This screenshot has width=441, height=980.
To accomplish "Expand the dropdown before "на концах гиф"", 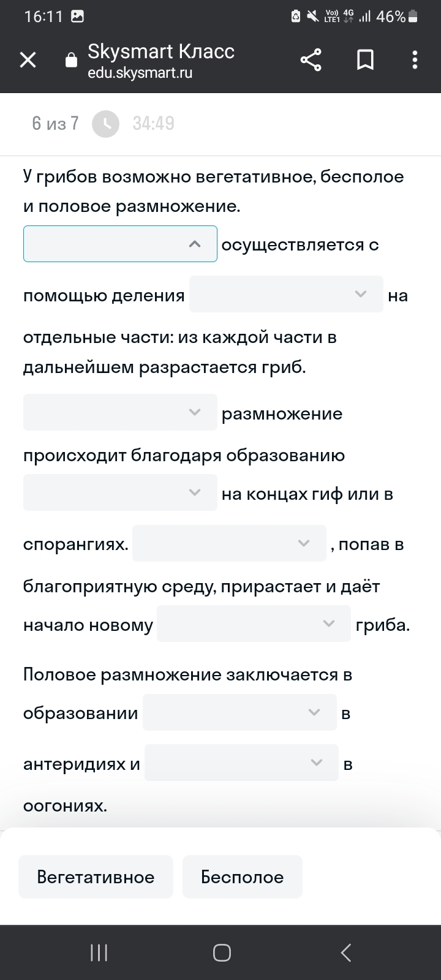I will (x=120, y=492).
